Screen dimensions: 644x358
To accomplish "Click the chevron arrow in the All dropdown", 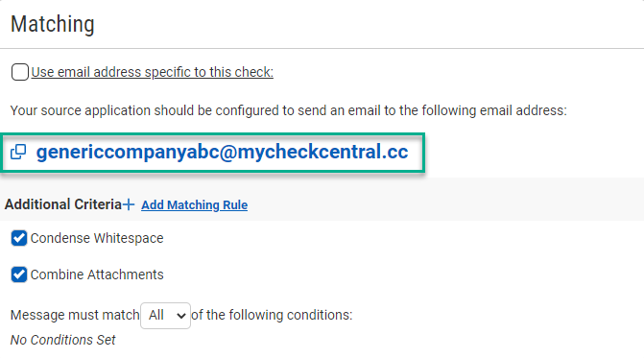I will (180, 316).
